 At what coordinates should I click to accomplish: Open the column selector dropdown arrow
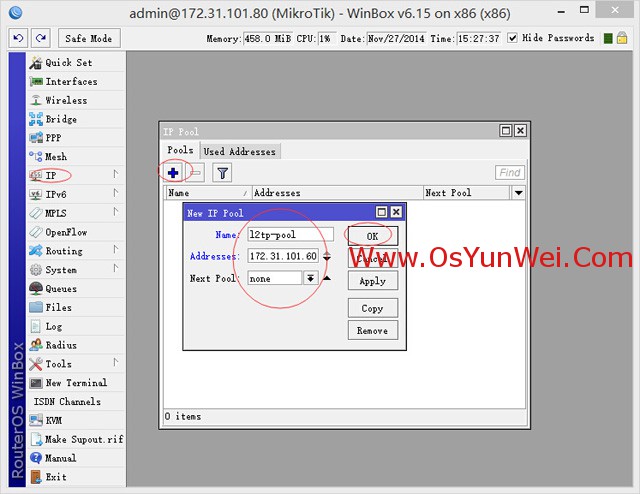(518, 193)
